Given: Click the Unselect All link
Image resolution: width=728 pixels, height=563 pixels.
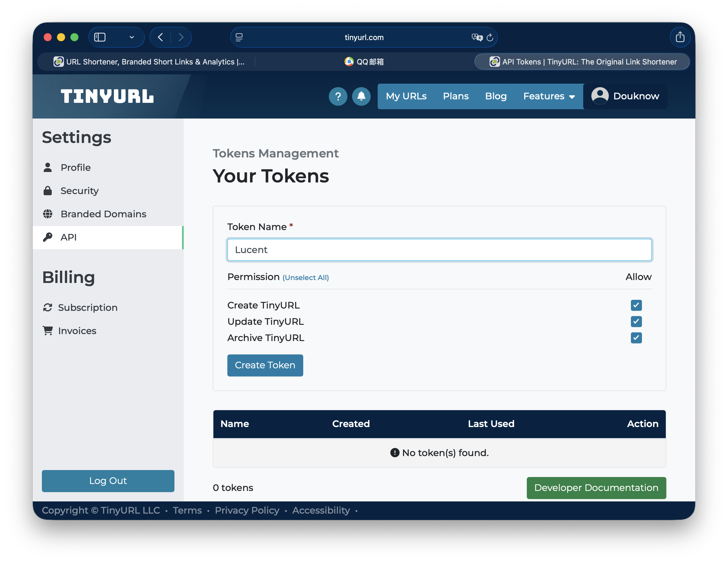Looking at the screenshot, I should point(305,277).
